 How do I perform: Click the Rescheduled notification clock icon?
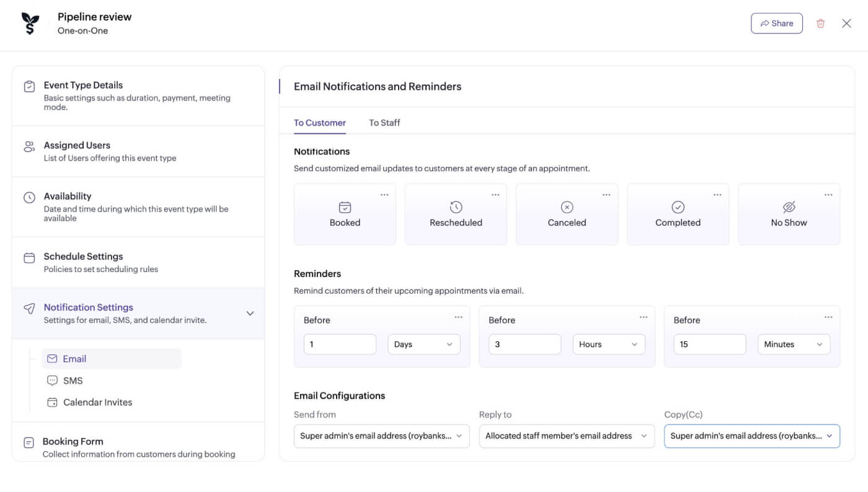click(x=456, y=207)
